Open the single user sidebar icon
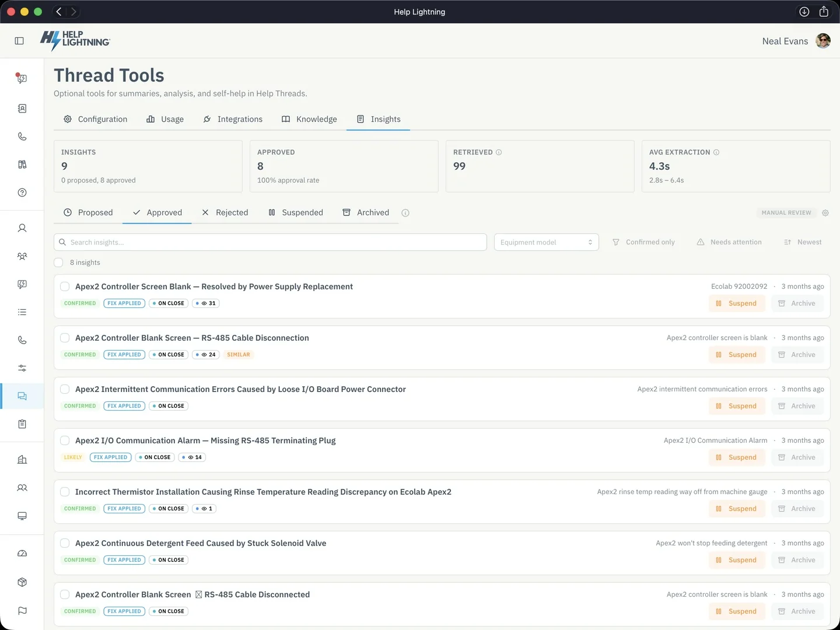This screenshot has height=630, width=840. click(22, 228)
